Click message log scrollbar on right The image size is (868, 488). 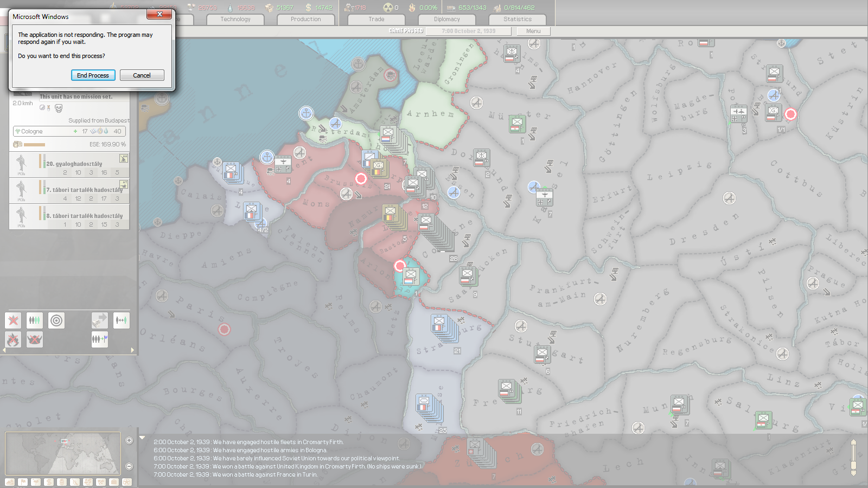[x=853, y=457]
